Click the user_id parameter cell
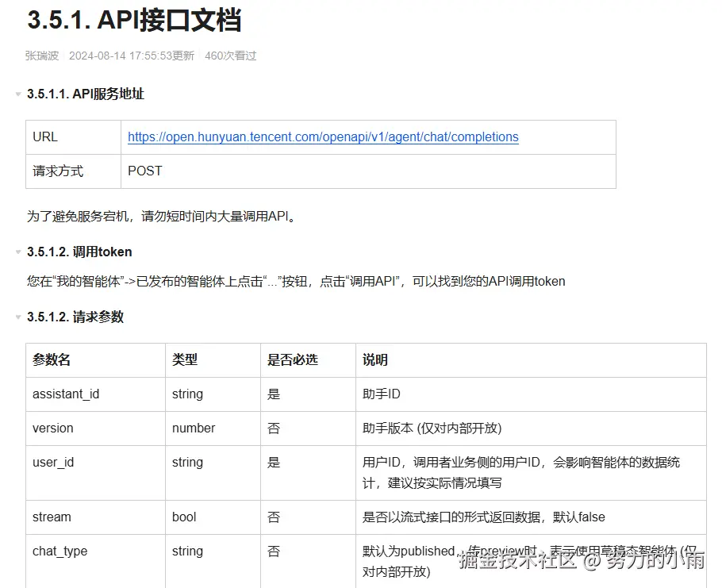722x588 pixels. [x=95, y=473]
